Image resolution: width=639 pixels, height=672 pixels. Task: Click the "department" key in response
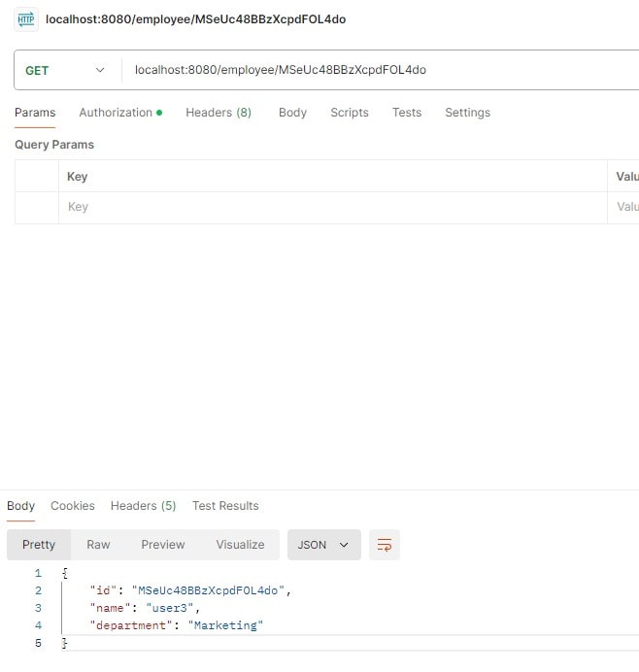tap(131, 625)
